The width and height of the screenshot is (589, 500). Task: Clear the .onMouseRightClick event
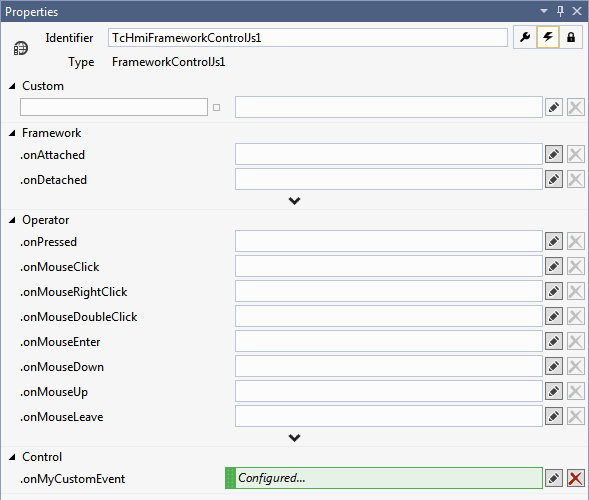coord(575,291)
